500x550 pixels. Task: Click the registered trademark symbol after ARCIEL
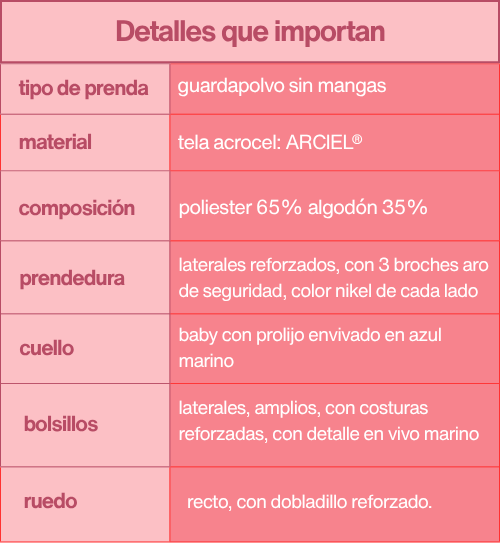tap(358, 140)
